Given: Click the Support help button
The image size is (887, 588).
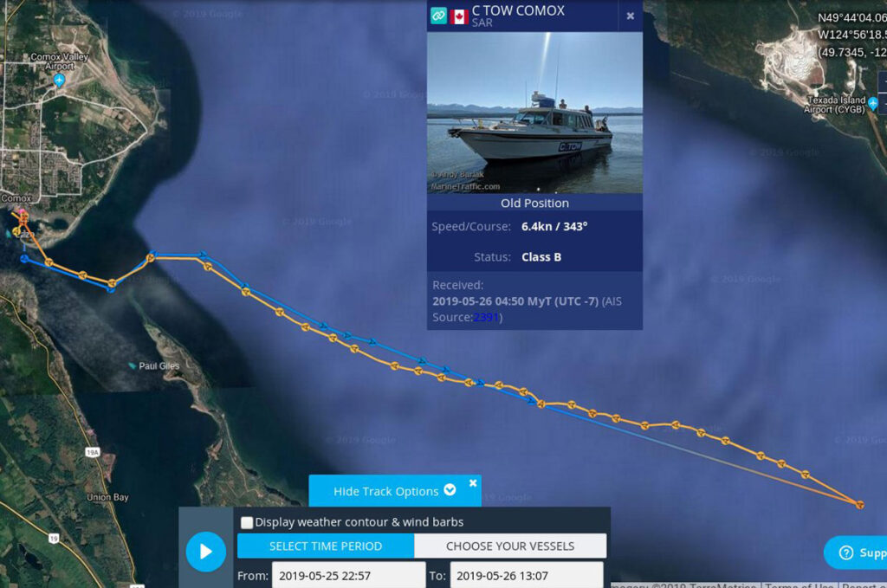Looking at the screenshot, I should (x=857, y=552).
